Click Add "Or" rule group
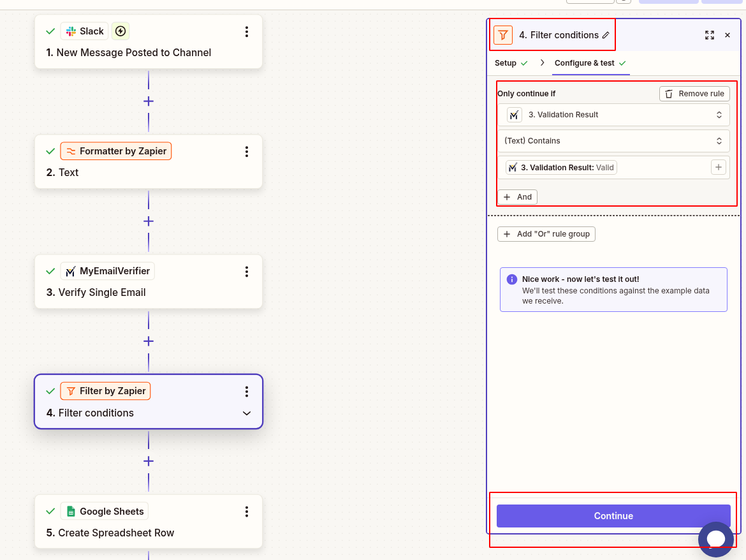Image resolution: width=746 pixels, height=560 pixels. click(546, 234)
